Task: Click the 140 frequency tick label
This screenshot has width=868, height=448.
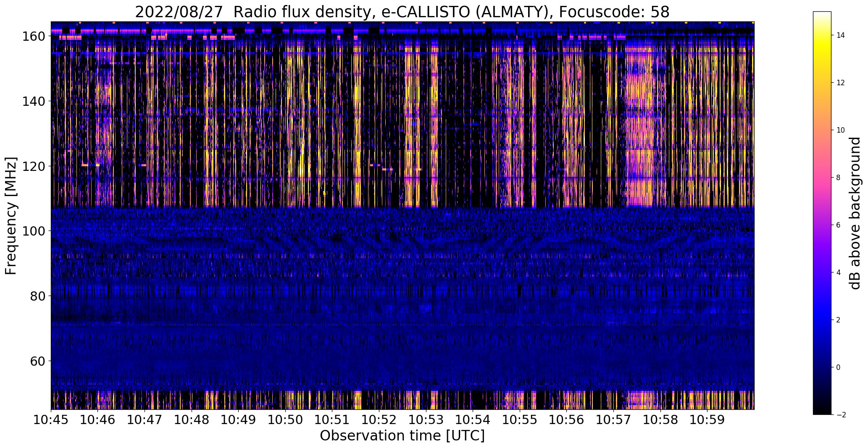Action: 33,101
